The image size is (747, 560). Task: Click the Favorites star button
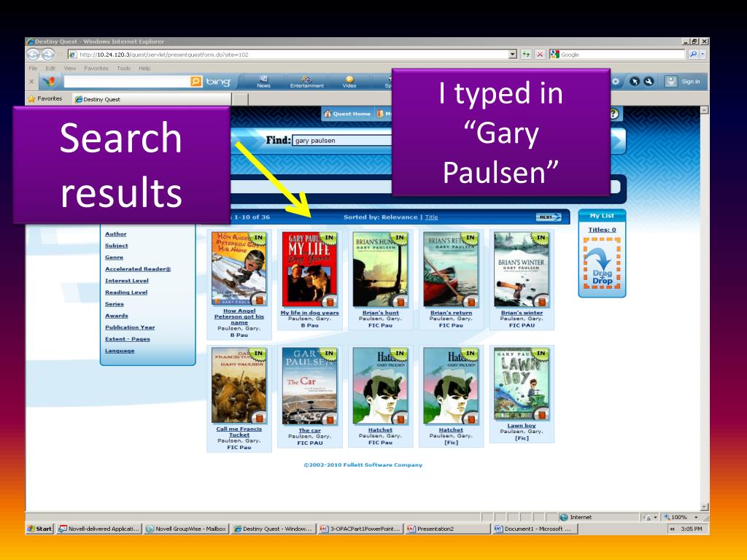coord(45,98)
